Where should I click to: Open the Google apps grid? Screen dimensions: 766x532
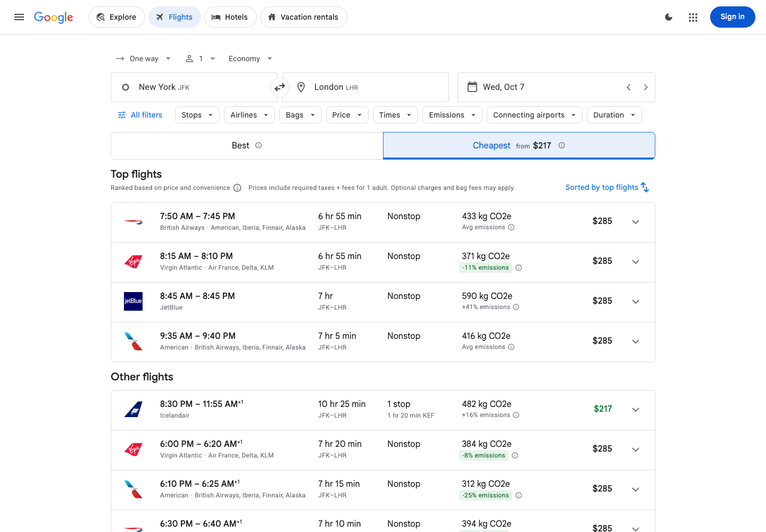point(693,17)
